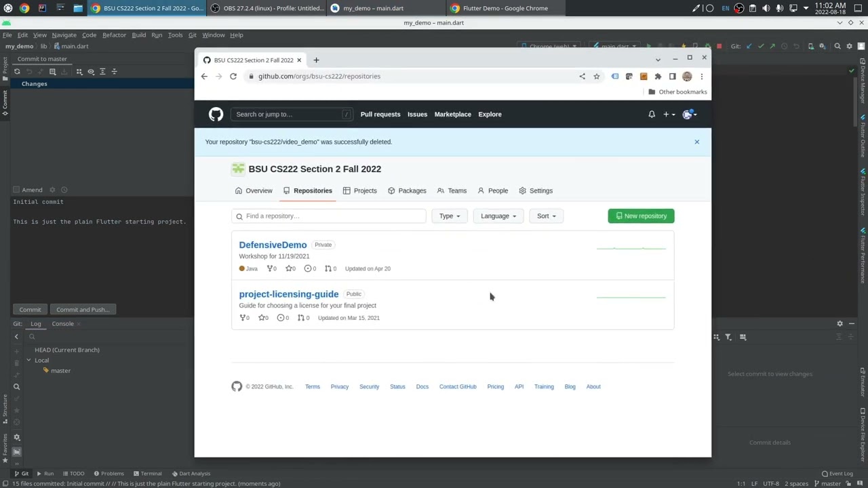
Task: Open the DefensiveDemo repository link
Action: [x=273, y=245]
